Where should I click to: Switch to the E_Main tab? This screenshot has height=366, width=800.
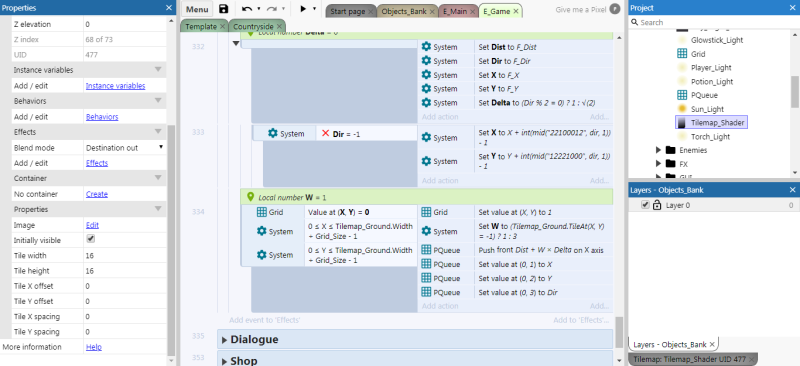click(454, 11)
